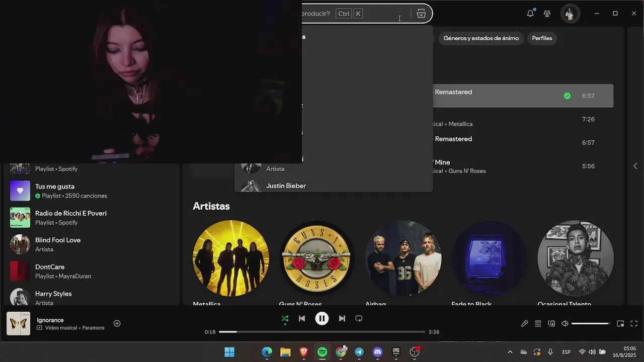Adjust the volume slider
The width and height of the screenshot is (644, 362).
pyautogui.click(x=591, y=324)
